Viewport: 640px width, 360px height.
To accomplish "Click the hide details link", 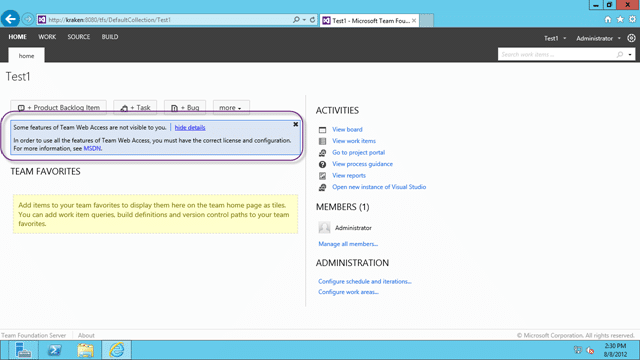I will click(190, 128).
